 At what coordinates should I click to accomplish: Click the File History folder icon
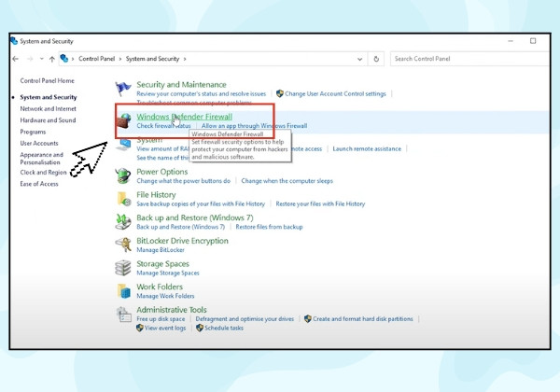pos(123,199)
